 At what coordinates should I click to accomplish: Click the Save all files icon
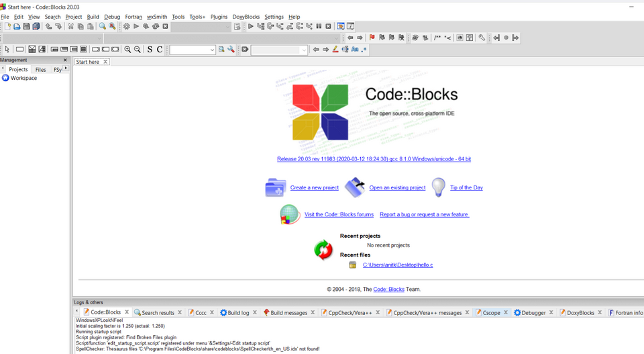click(36, 26)
